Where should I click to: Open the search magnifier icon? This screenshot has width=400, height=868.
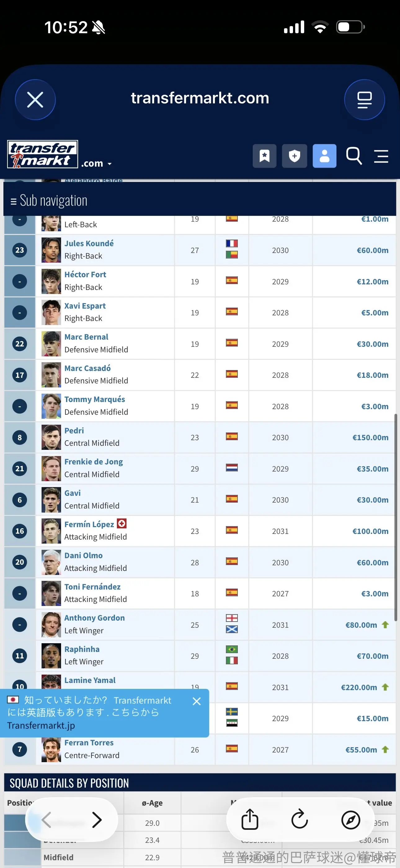pos(354,156)
